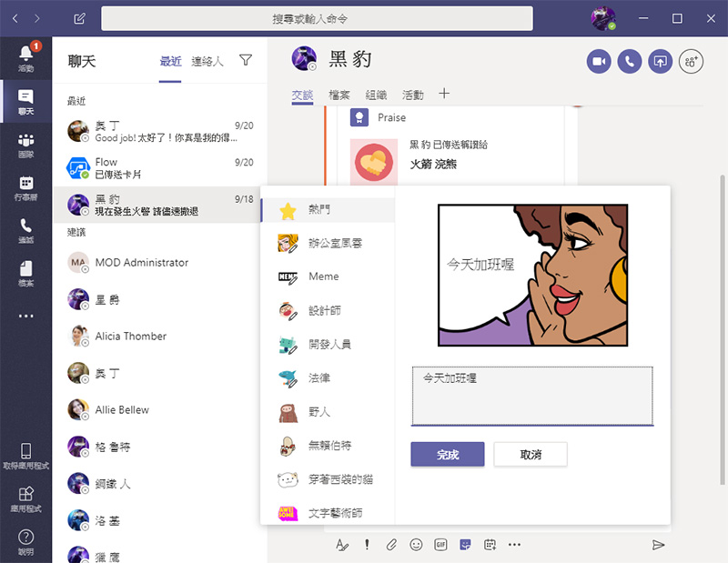This screenshot has height=563, width=728.
Task: Select the 設計師 sticker category
Action: pyautogui.click(x=328, y=310)
